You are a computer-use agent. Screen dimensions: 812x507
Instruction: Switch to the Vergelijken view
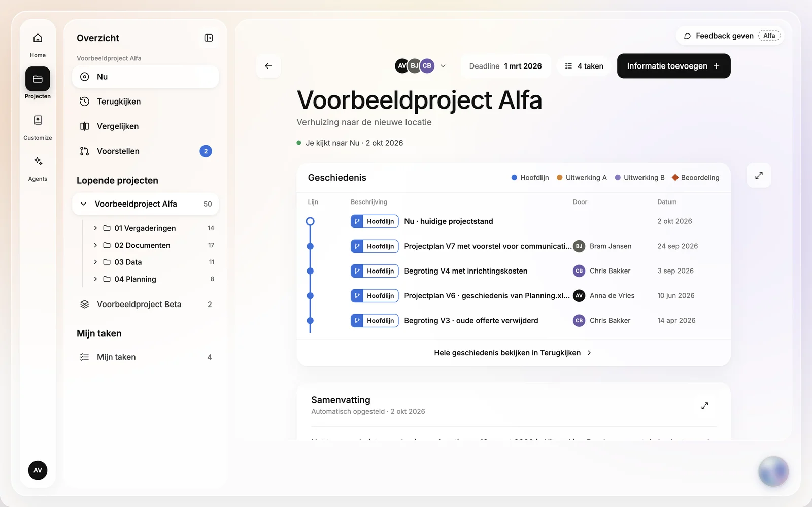146,126
